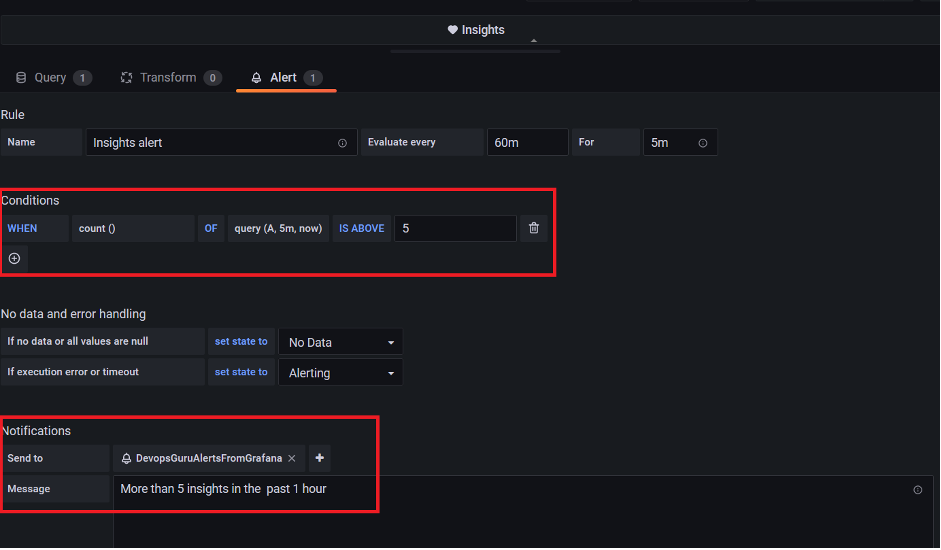
Task: Click the For 5m duration field
Action: [680, 142]
